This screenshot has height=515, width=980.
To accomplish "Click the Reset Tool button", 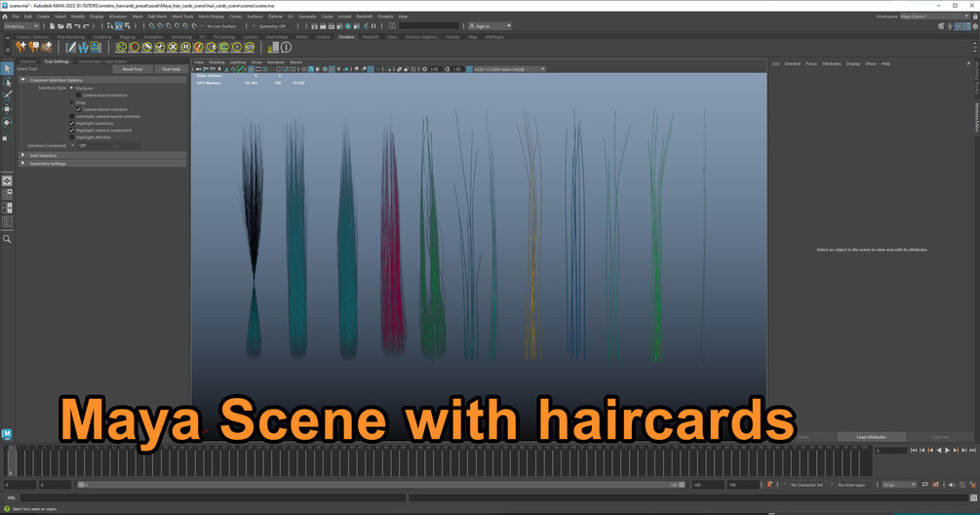I will click(133, 69).
